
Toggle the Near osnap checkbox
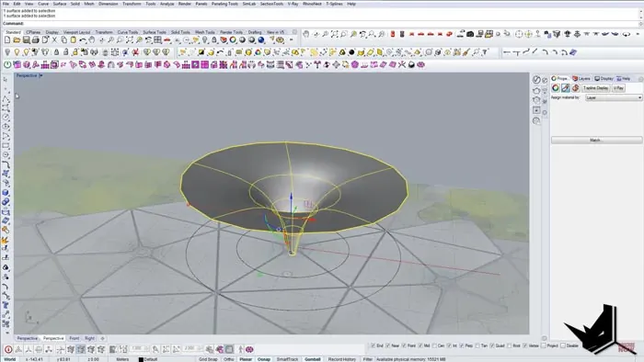[x=387, y=346]
